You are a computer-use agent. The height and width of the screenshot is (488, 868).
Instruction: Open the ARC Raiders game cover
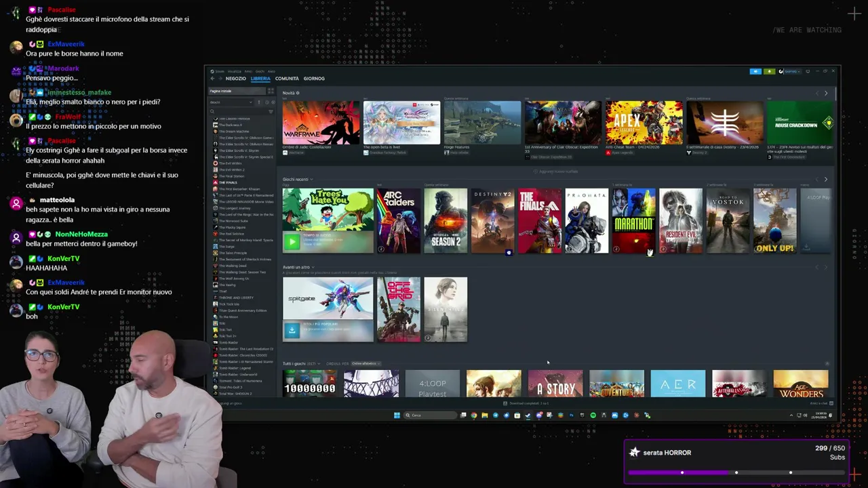[x=399, y=221]
